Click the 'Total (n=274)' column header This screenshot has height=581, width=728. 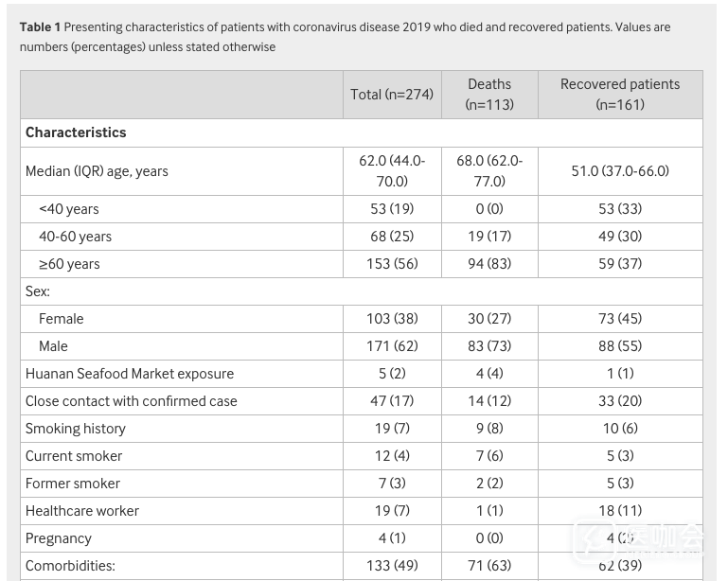point(392,95)
